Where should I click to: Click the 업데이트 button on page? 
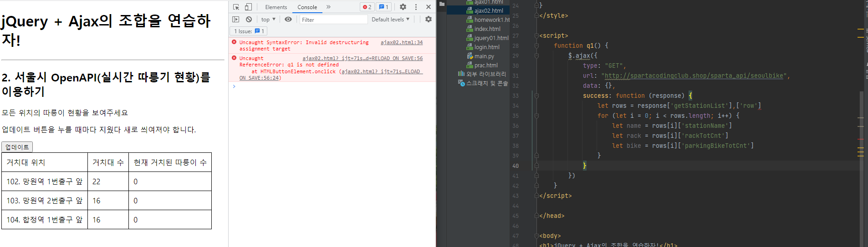pos(17,147)
